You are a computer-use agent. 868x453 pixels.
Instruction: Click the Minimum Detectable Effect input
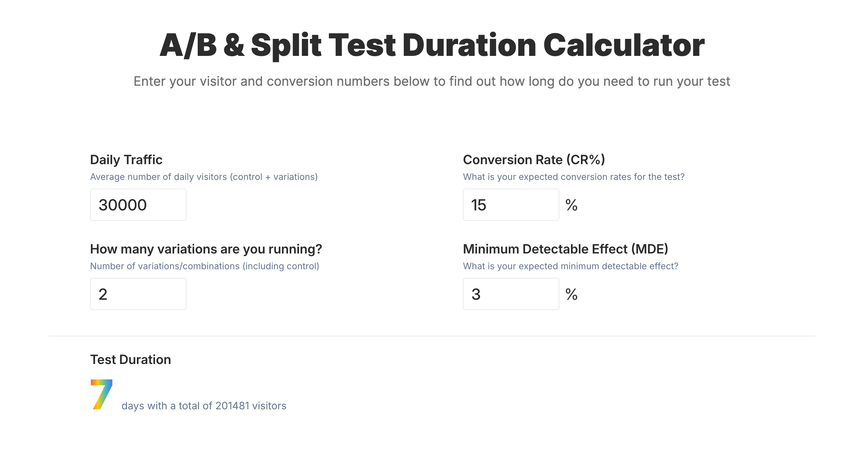[511, 294]
